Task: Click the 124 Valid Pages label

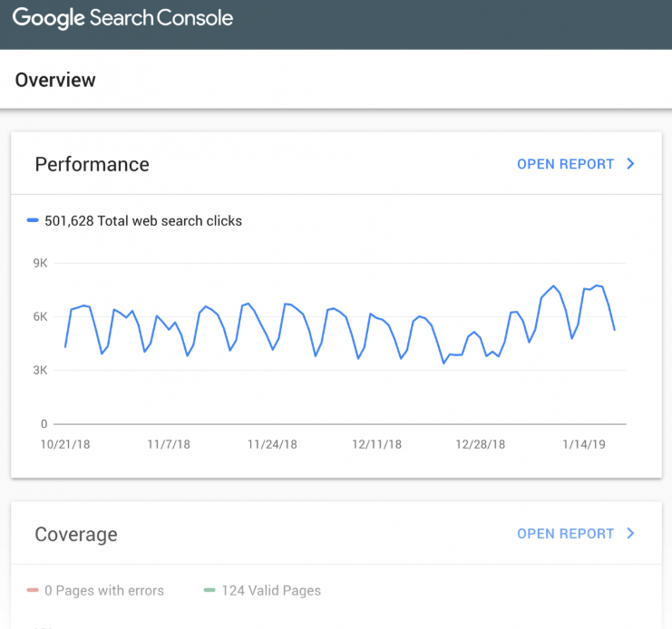Action: tap(271, 590)
